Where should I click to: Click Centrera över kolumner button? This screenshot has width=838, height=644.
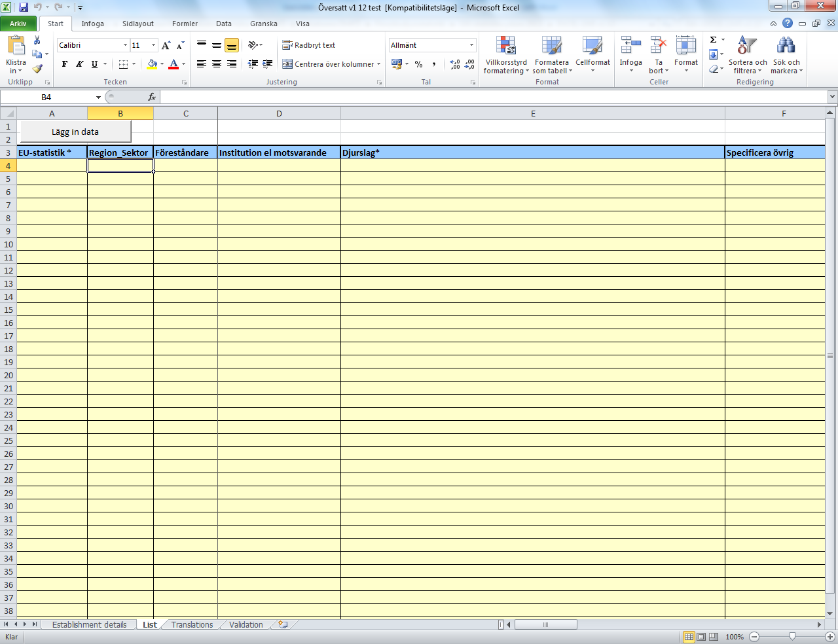[331, 64]
